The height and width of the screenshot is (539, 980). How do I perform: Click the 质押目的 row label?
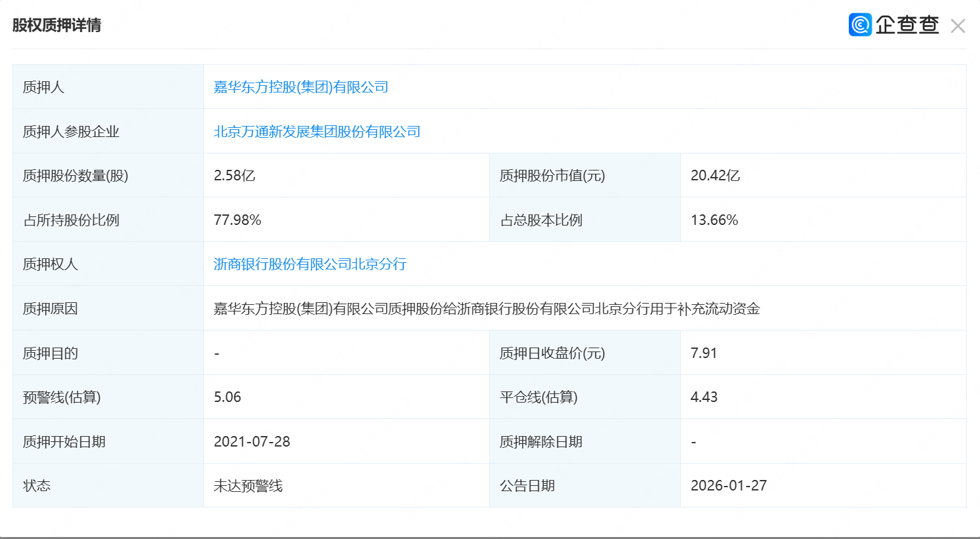click(x=51, y=353)
